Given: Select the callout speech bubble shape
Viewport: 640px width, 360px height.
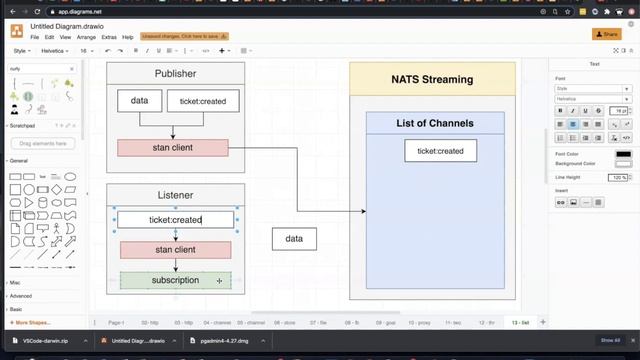Looking at the screenshot, I should click(x=42, y=229).
